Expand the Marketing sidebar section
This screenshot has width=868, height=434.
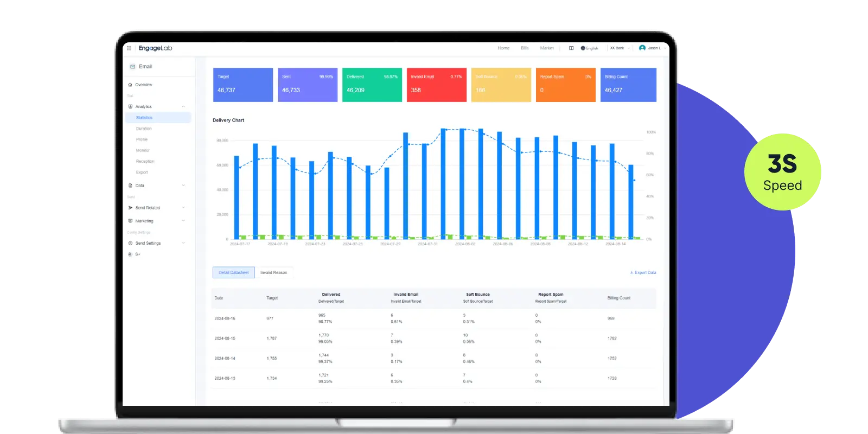[x=183, y=221]
